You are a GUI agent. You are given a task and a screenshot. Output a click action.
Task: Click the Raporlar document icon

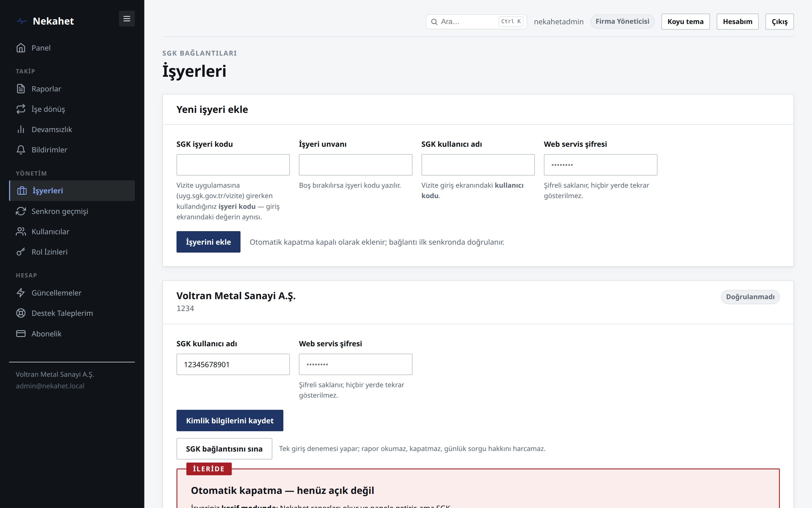coord(21,89)
